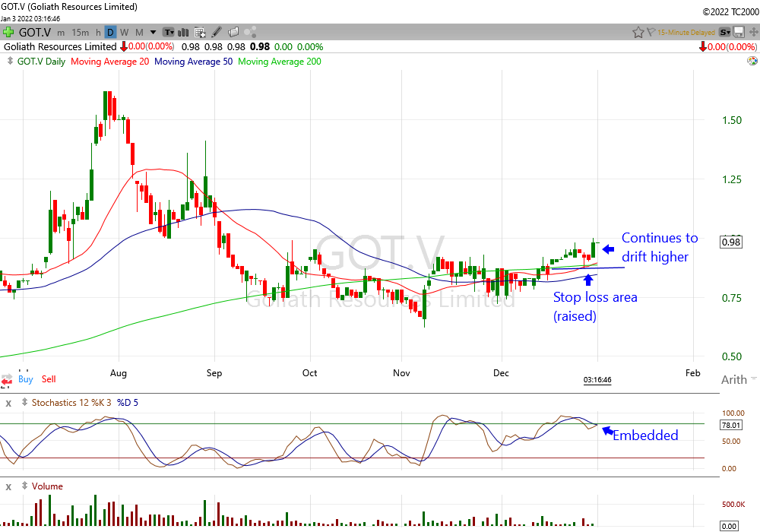This screenshot has height=532, width=760.
Task: Switch chart to Weekly 'W' timeframe
Action: tap(125, 33)
